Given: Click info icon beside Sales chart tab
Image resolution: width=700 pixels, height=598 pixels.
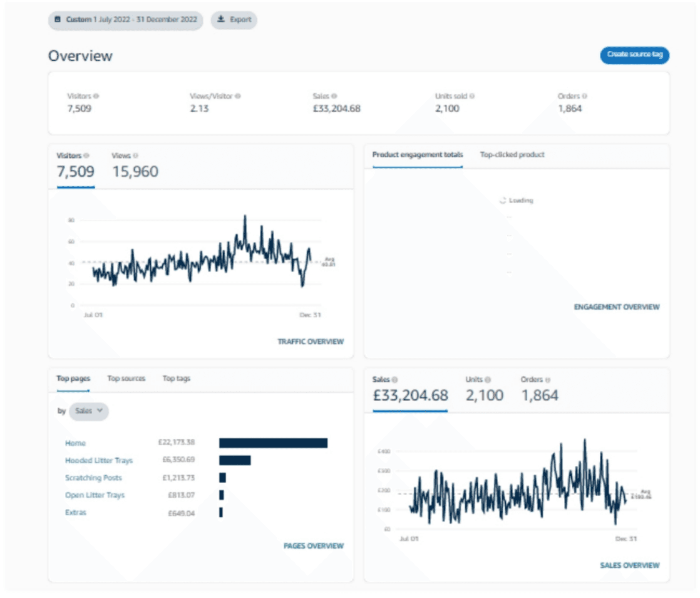Looking at the screenshot, I should pos(395,380).
